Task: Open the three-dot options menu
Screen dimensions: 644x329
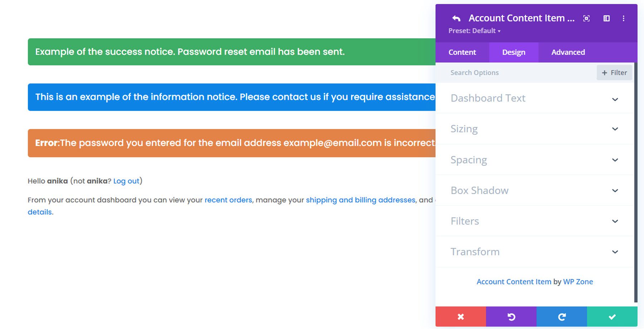Action: (624, 18)
